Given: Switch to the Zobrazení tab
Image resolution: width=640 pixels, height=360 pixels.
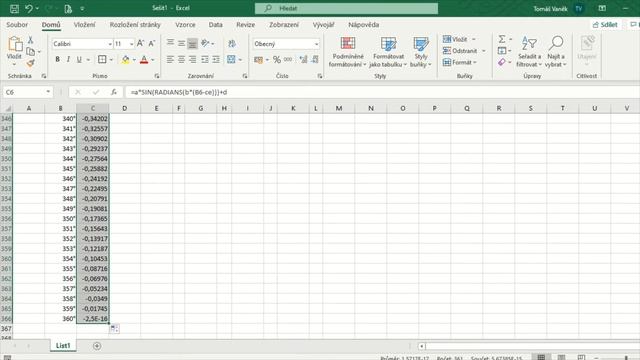Looking at the screenshot, I should (284, 24).
